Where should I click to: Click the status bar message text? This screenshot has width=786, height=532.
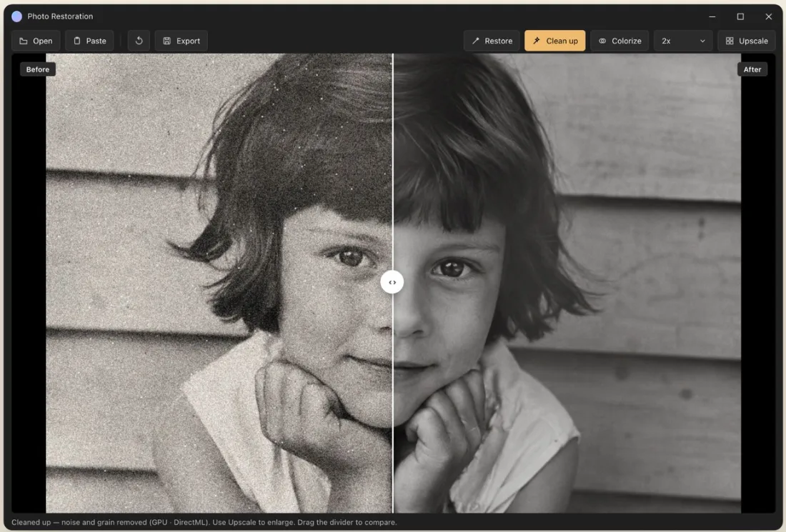pos(204,523)
